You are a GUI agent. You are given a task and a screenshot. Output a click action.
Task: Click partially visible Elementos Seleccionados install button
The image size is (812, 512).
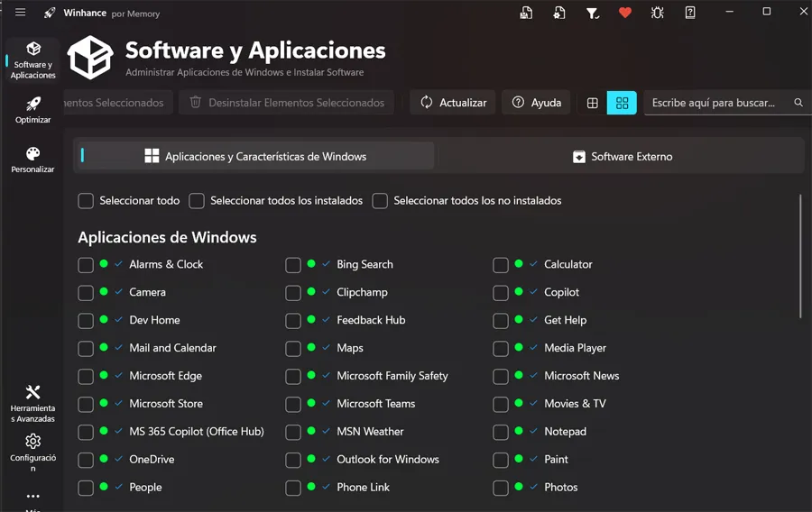(x=116, y=103)
